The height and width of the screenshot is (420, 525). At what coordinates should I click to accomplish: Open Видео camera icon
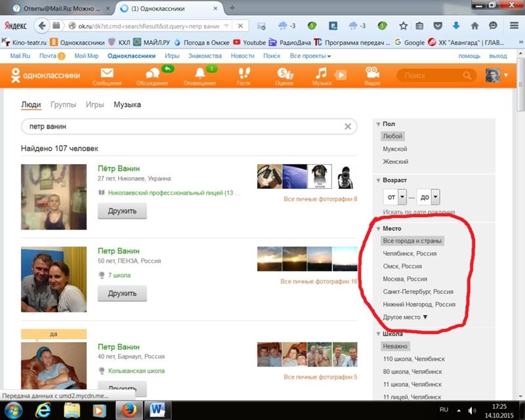[372, 73]
